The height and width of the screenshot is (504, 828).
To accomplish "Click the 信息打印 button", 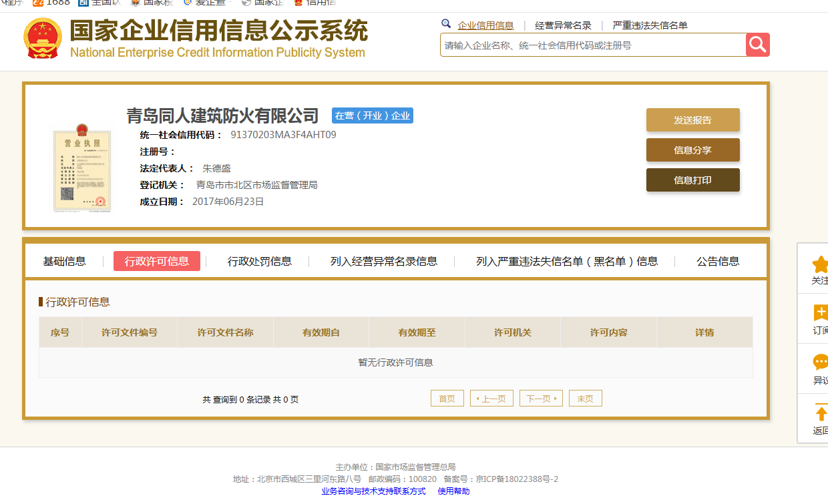I will click(x=692, y=180).
